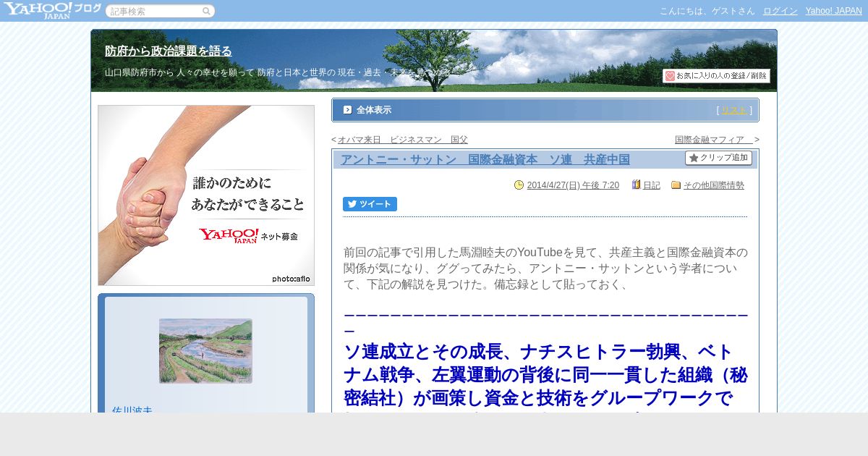Open the 佐川波夫 profile name link

pyautogui.click(x=132, y=410)
